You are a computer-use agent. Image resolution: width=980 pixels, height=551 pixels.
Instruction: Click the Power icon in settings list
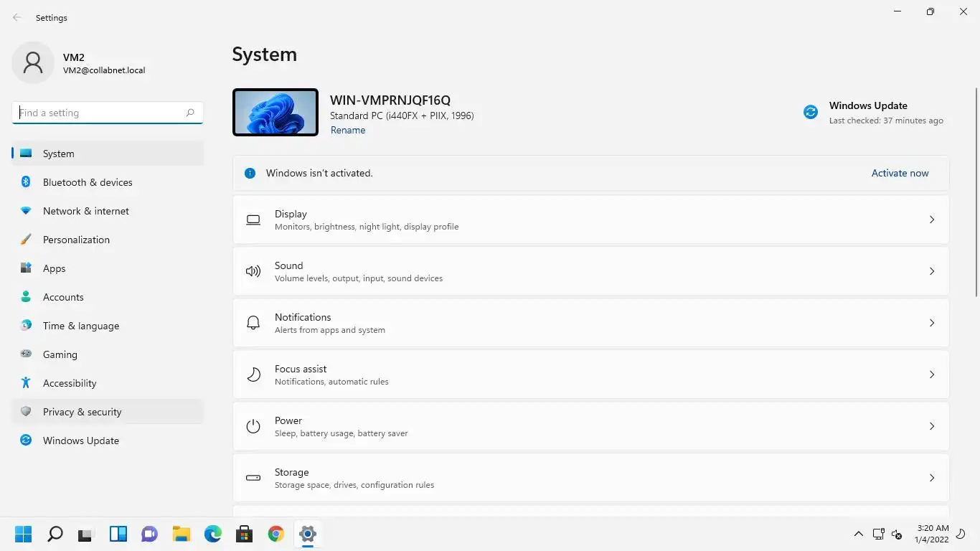(x=253, y=426)
